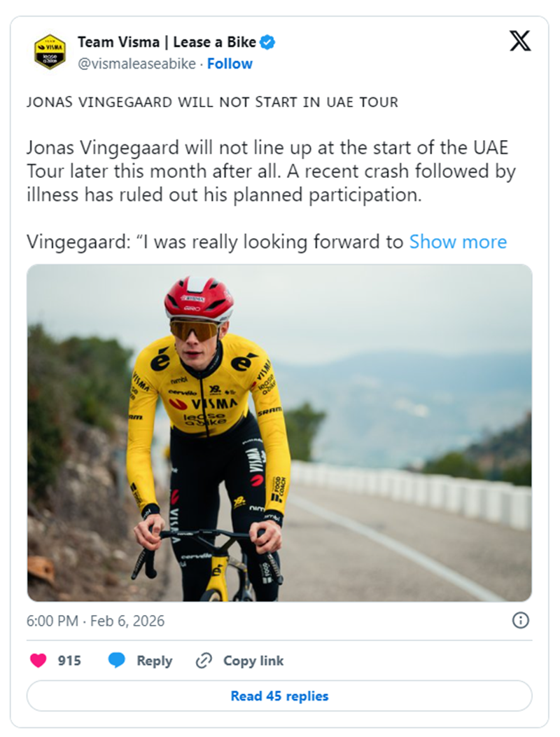Image resolution: width=560 pixels, height=737 pixels.
Task: Click the all-caps Jonas Vingegaard UAE Tour headline
Action: coord(212,102)
